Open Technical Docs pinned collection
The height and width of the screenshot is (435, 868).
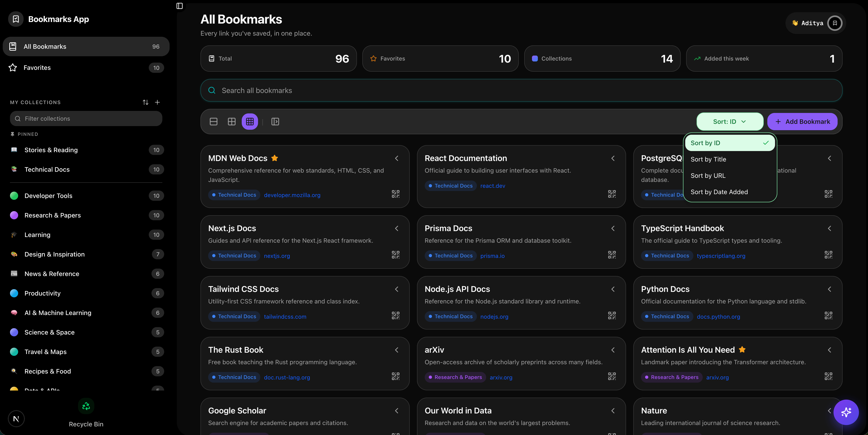pos(86,169)
